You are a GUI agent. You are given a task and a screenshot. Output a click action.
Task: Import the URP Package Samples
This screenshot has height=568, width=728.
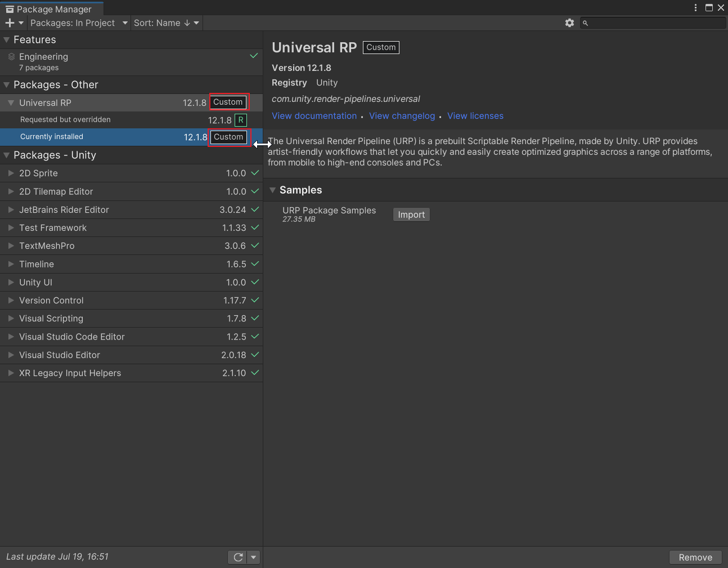point(411,214)
